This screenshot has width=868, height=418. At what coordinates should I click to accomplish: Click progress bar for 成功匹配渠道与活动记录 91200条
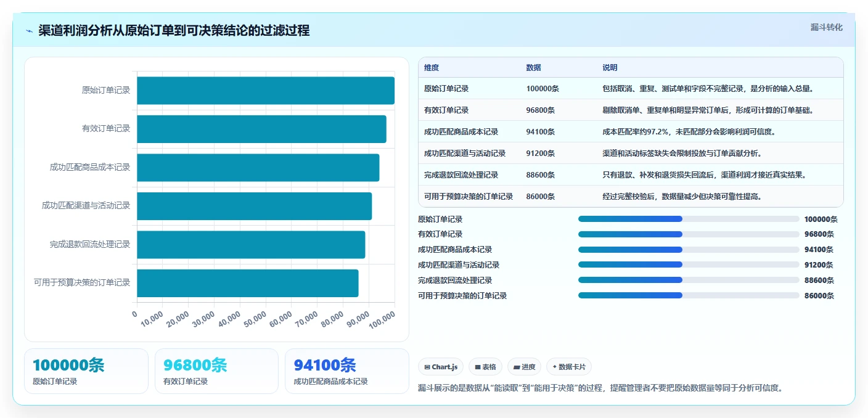click(689, 264)
